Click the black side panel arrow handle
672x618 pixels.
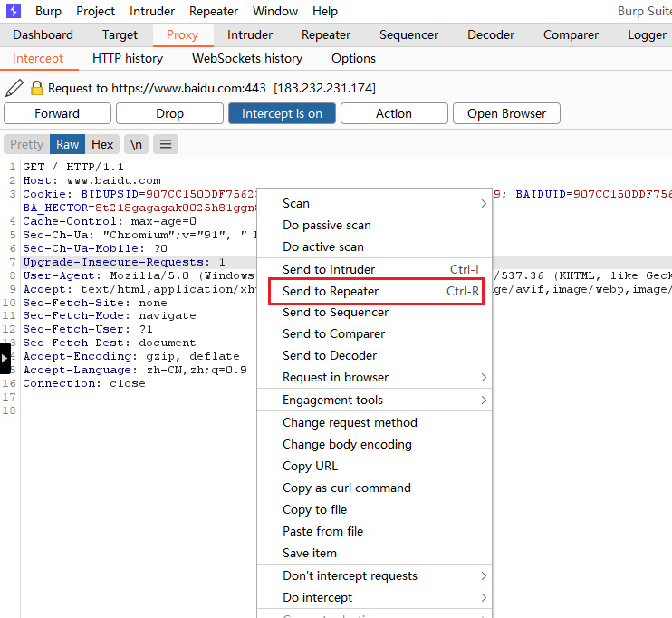tap(5, 358)
